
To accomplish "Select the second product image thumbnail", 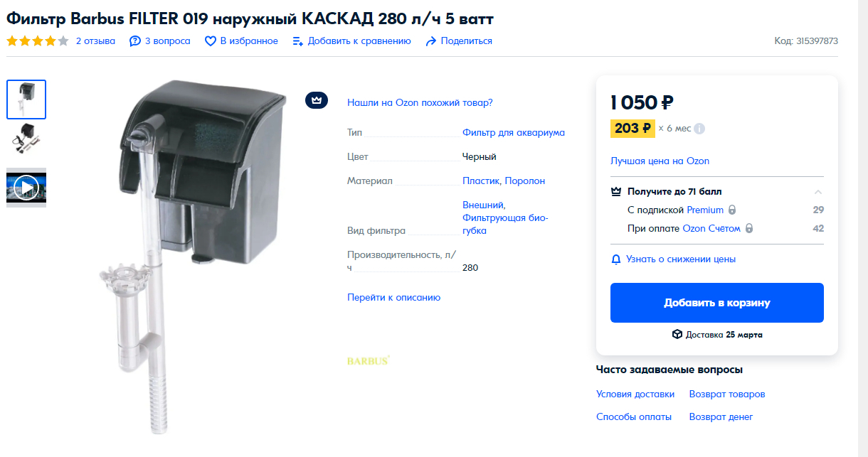I will (x=26, y=139).
